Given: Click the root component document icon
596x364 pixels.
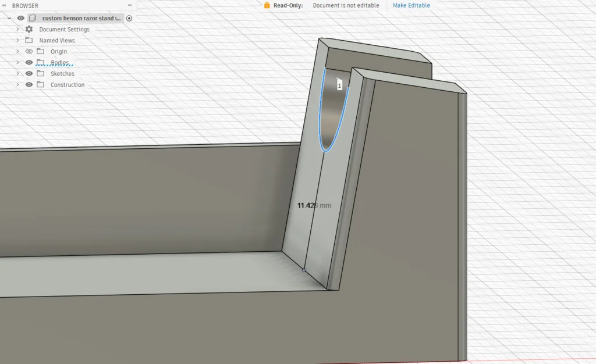Looking at the screenshot, I should coord(33,18).
